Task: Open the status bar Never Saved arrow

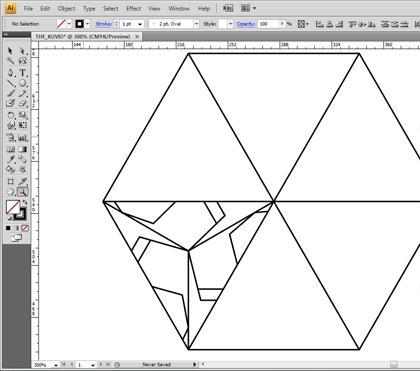Action: (195, 365)
